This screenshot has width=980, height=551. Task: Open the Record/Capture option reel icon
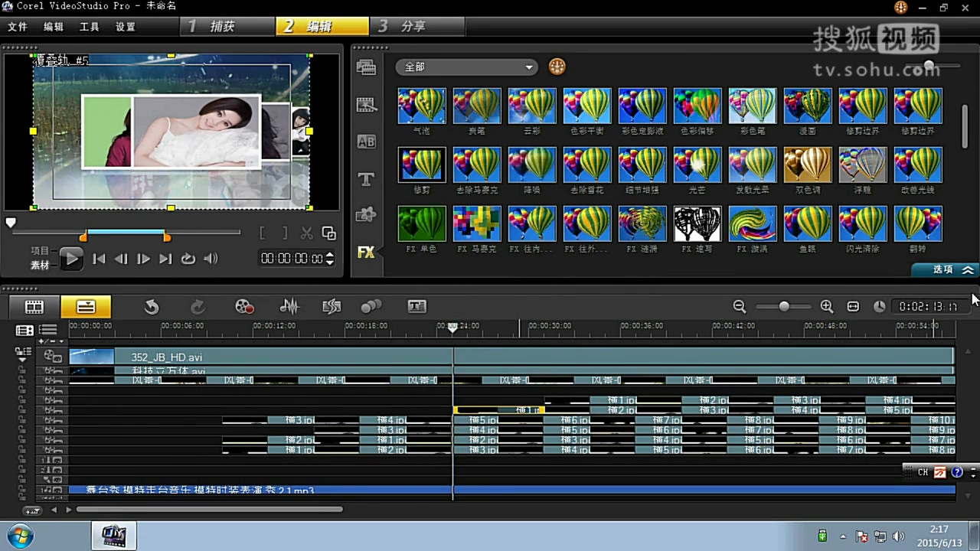point(244,307)
